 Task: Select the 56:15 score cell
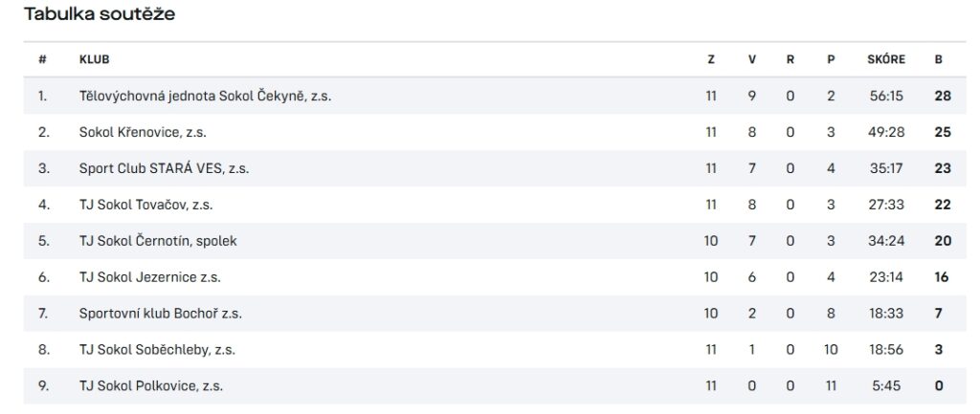pyautogui.click(x=886, y=97)
